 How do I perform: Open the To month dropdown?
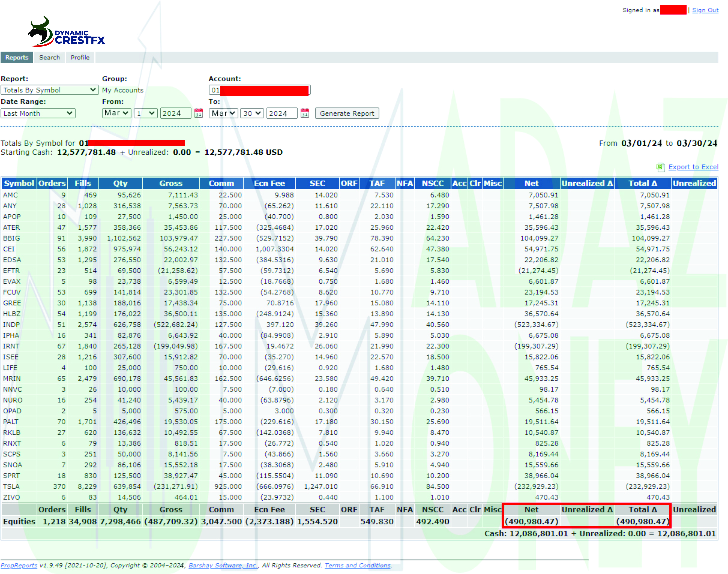[223, 113]
